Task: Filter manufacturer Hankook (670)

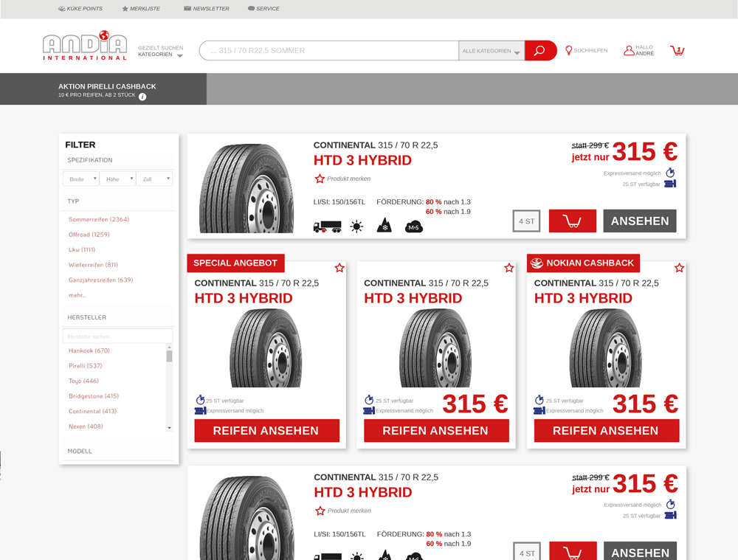Action: click(89, 350)
